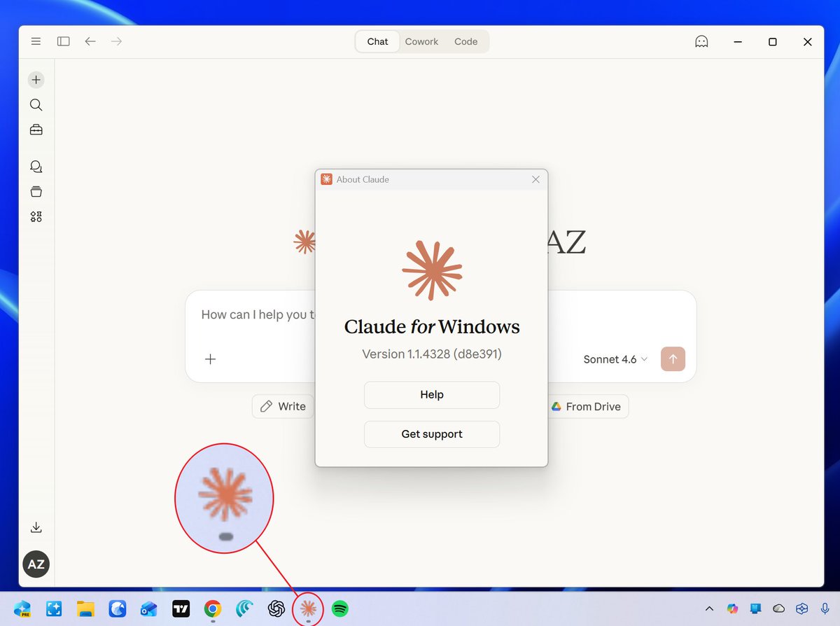The image size is (840, 626).
Task: Toggle the sidebar panel icon
Action: pos(64,41)
